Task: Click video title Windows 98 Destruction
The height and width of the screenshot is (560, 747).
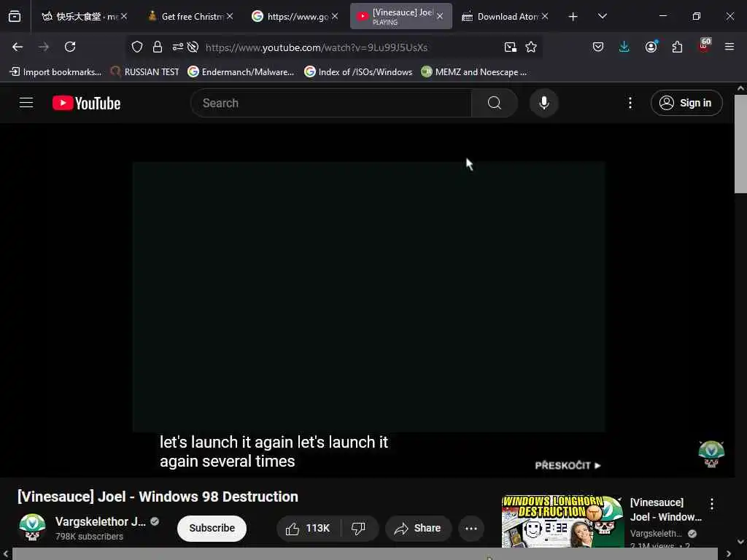Action: (158, 497)
